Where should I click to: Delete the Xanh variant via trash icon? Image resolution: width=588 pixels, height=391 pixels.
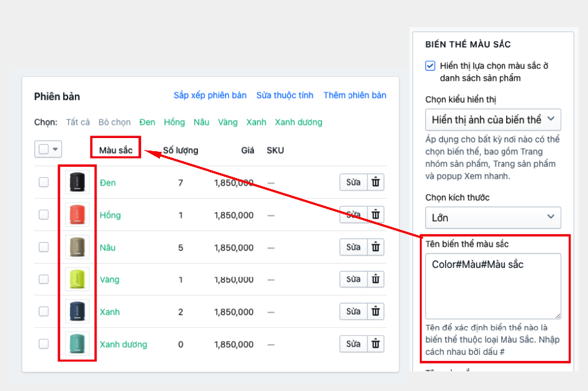[x=376, y=312]
